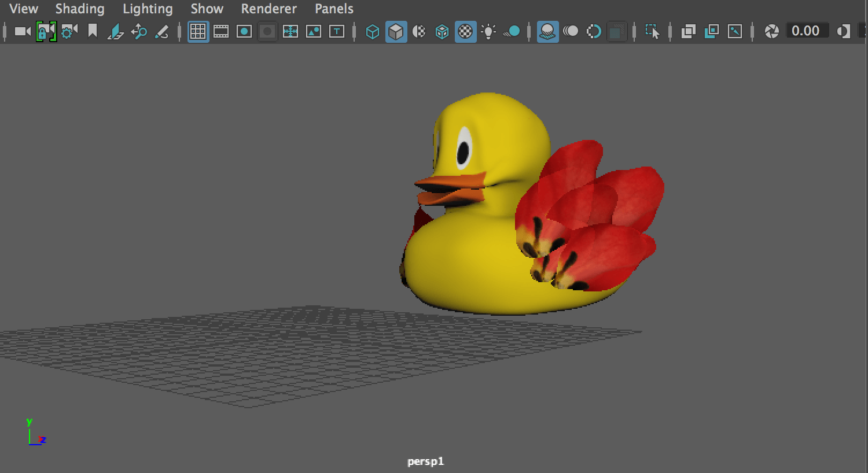Expand the Panels dropdown menu
868x473 pixels.
tap(334, 9)
